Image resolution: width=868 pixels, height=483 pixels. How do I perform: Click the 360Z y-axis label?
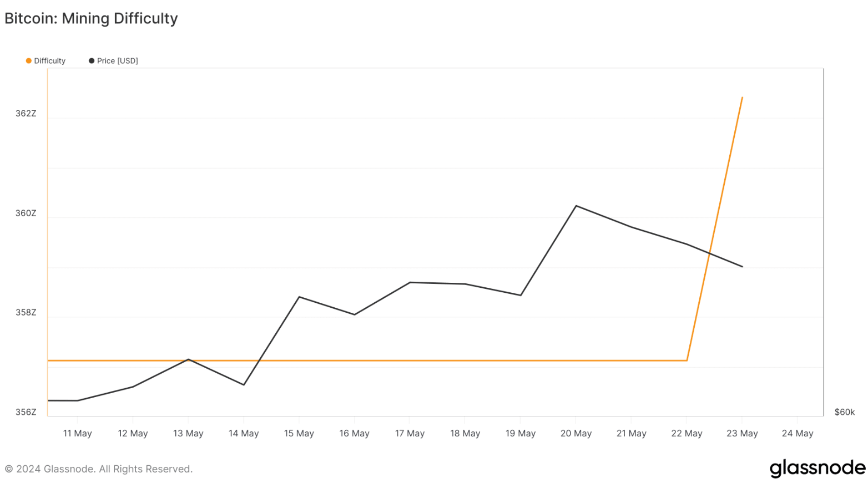(26, 213)
